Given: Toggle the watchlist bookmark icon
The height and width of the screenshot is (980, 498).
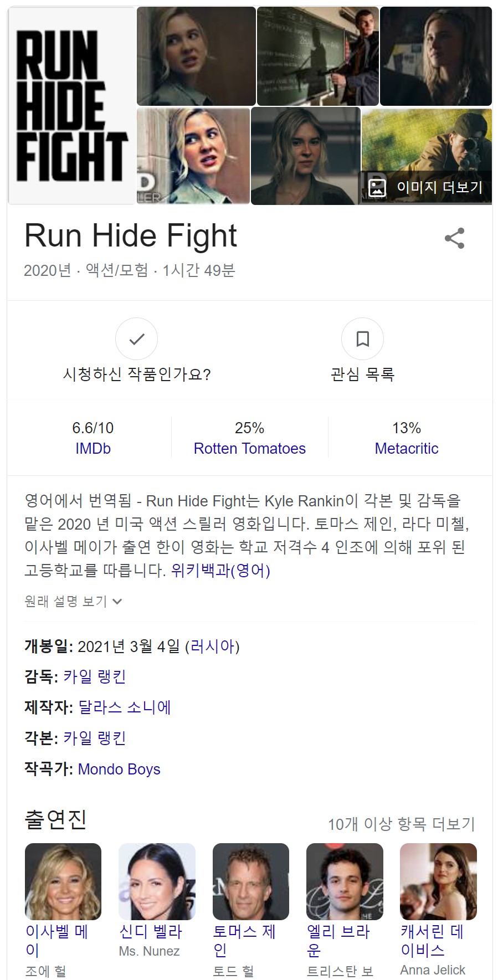Looking at the screenshot, I should tap(362, 339).
